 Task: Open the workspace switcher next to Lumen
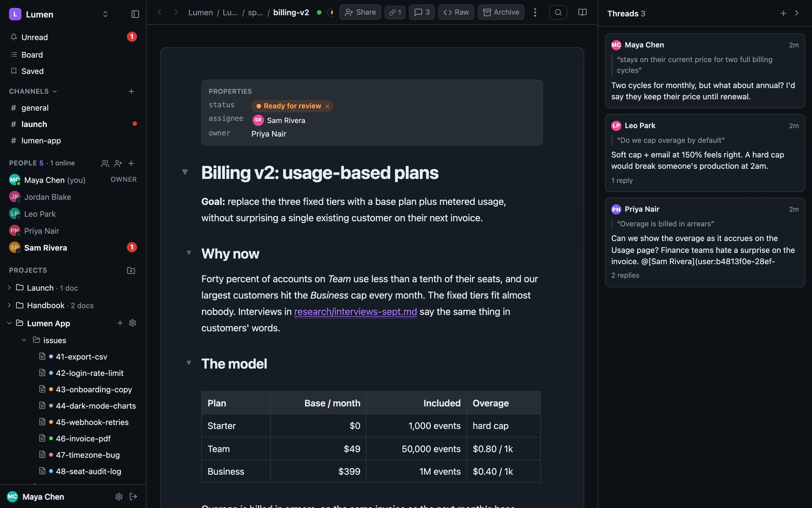[x=105, y=14]
